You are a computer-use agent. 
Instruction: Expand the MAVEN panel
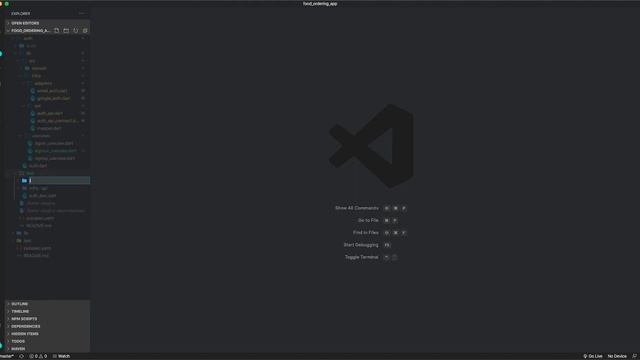(48, 349)
